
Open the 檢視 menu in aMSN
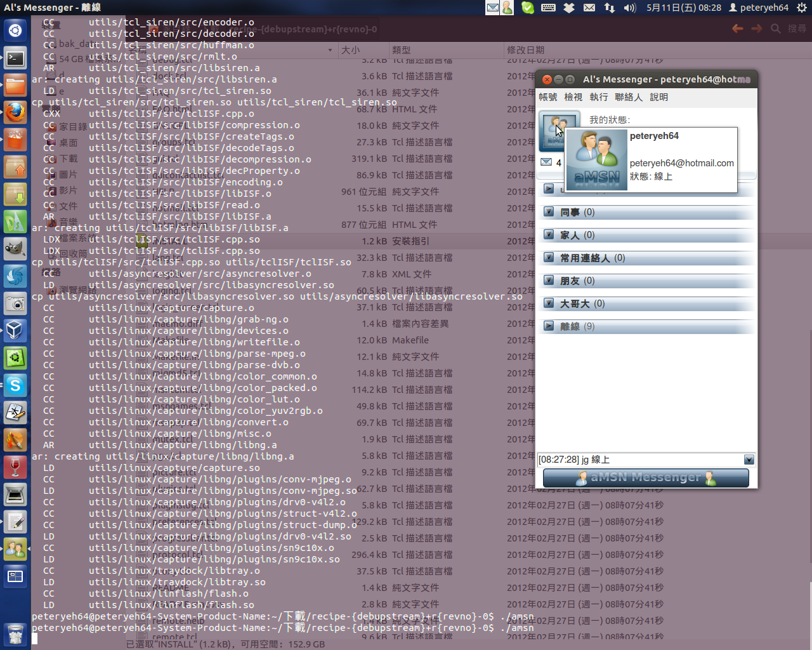click(x=573, y=97)
